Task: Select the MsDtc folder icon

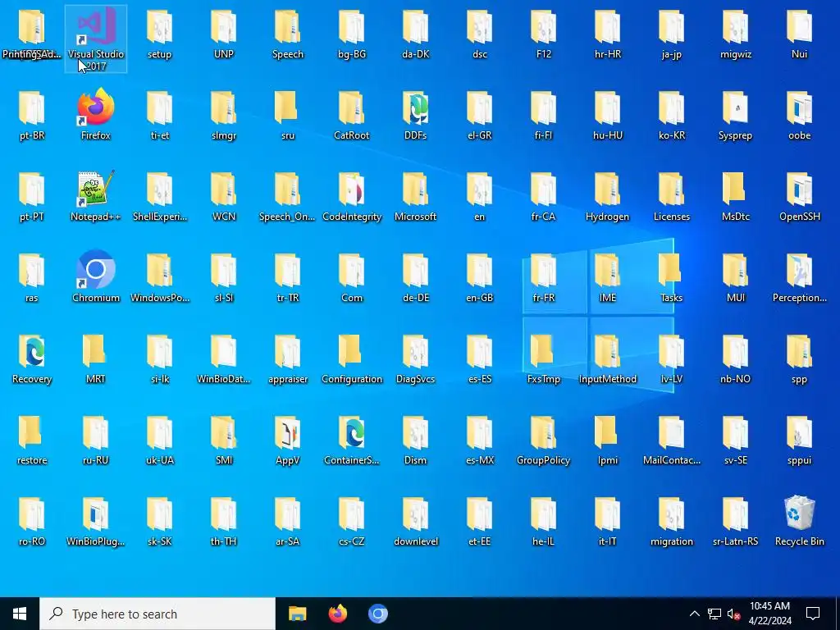Action: 736,196
